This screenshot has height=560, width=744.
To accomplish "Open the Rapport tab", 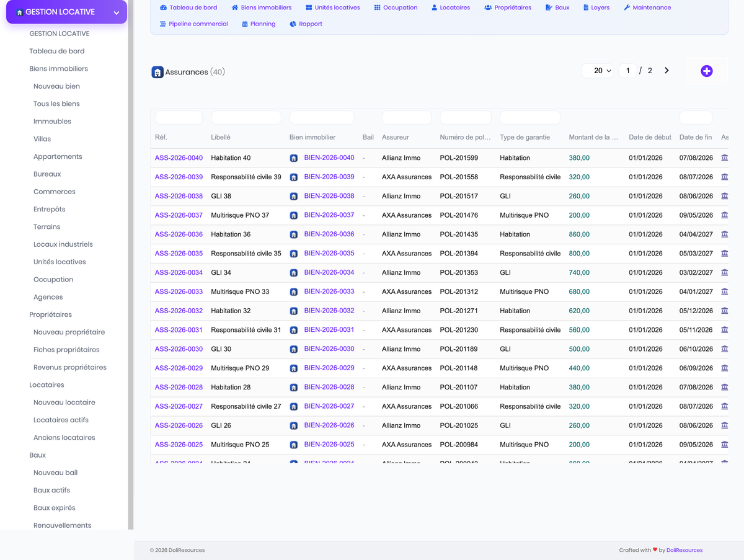I will 306,24.
